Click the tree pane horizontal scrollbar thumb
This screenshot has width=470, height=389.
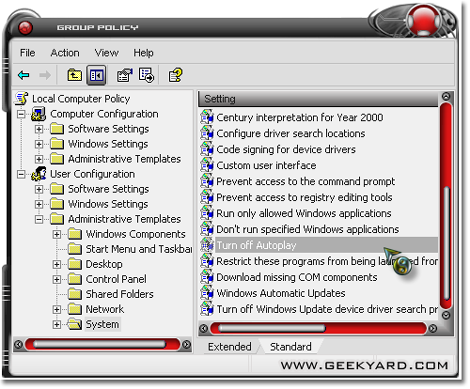[x=100, y=344]
